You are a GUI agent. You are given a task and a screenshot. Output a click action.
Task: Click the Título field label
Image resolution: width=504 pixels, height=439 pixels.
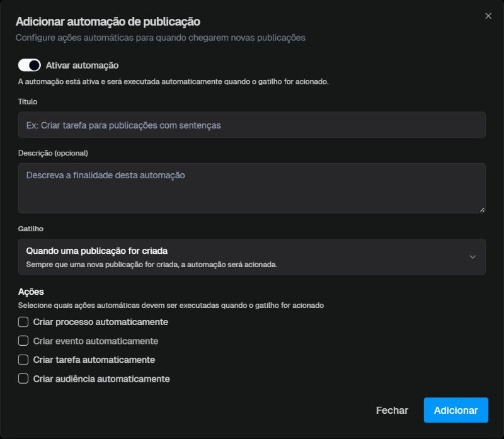point(28,101)
